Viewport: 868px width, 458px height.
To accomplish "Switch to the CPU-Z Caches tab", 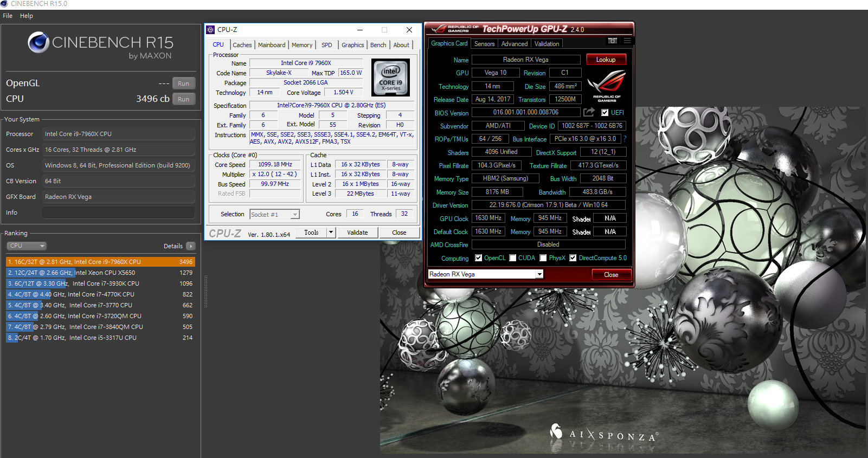I will click(x=242, y=45).
